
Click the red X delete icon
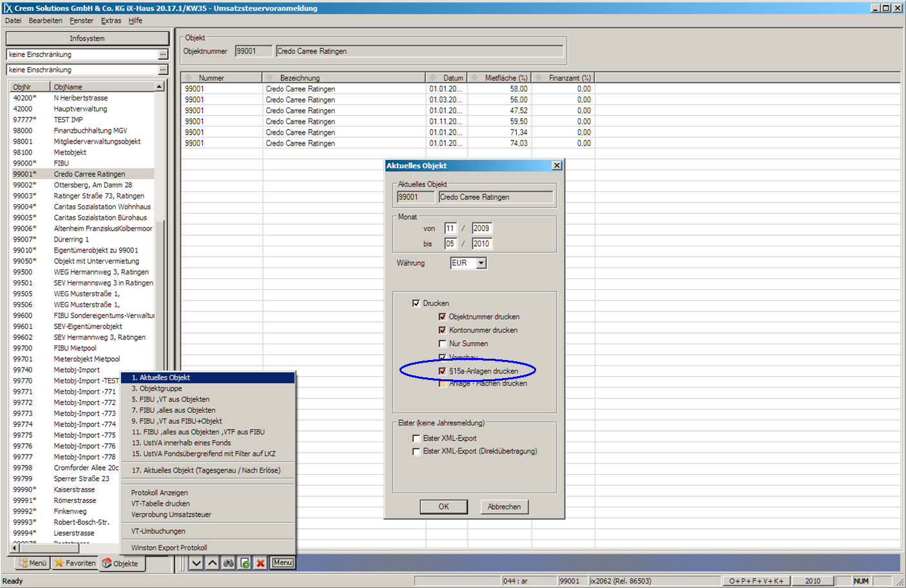(x=260, y=563)
